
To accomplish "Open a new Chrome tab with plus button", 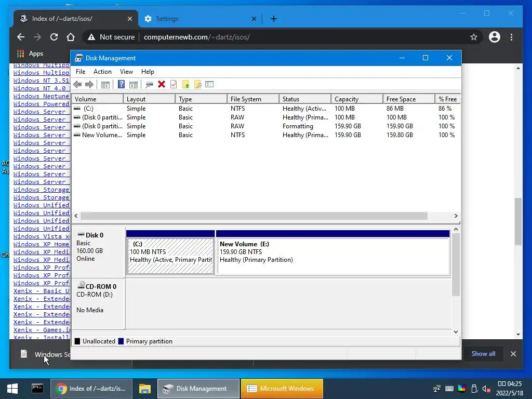I will click(274, 19).
